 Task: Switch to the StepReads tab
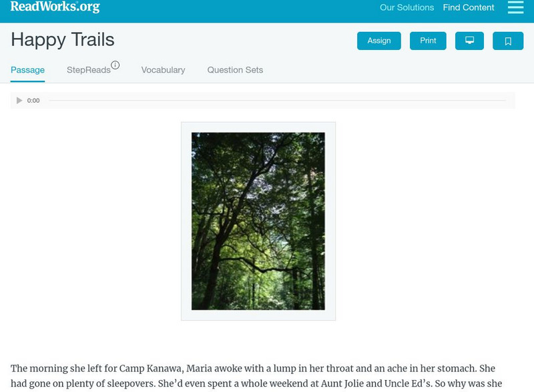pos(89,70)
